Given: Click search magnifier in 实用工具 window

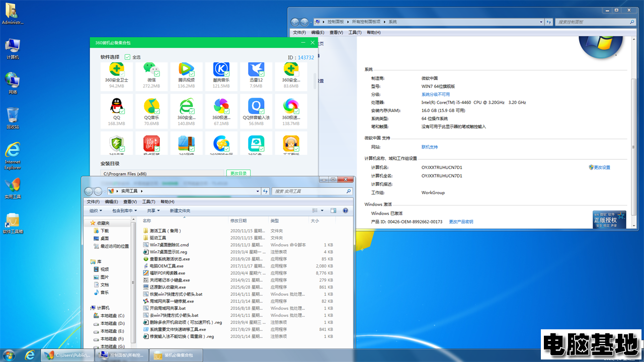Looking at the screenshot, I should 348,191.
